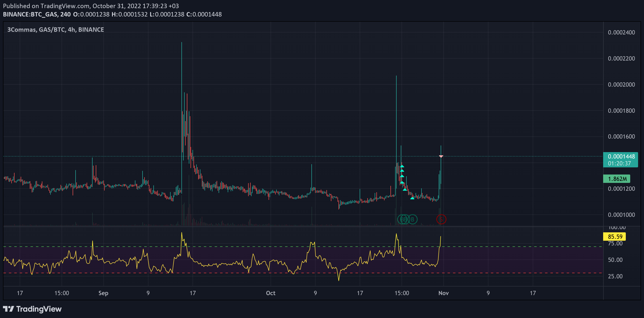Click the 'Nov' date axis label
The width and height of the screenshot is (644, 318).
(x=444, y=293)
